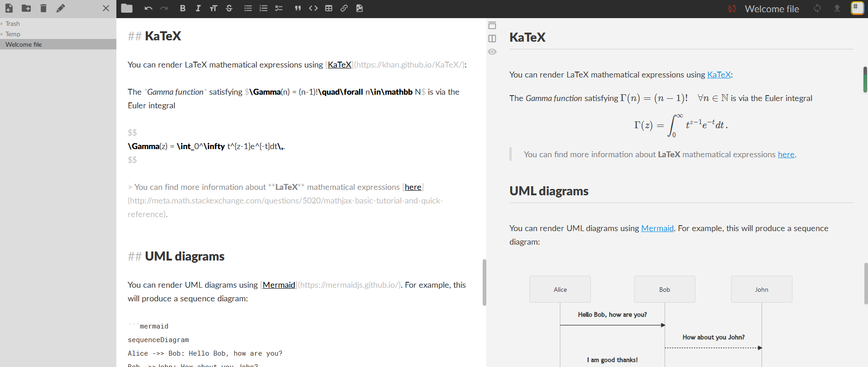Screen dimensions: 868x367
Task: Click the John box in the diagram
Action: [762, 289]
